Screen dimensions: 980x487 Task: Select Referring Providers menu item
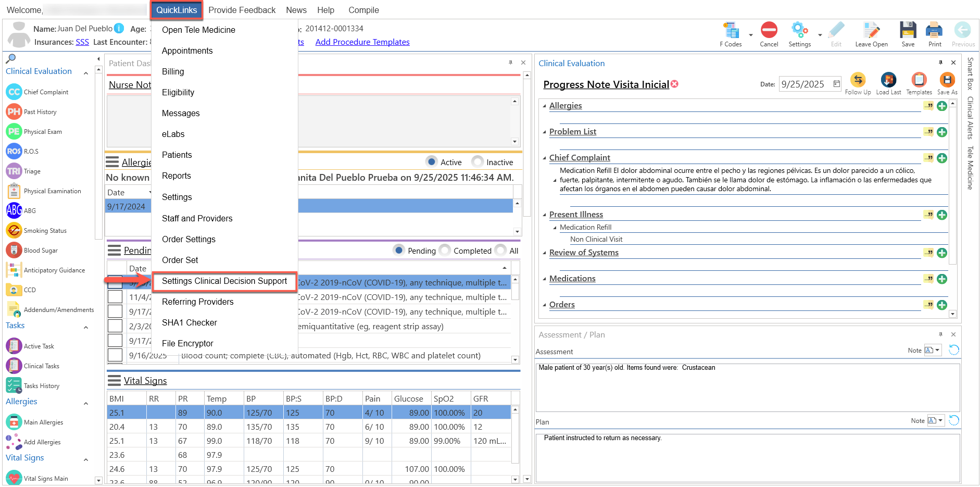coord(198,302)
